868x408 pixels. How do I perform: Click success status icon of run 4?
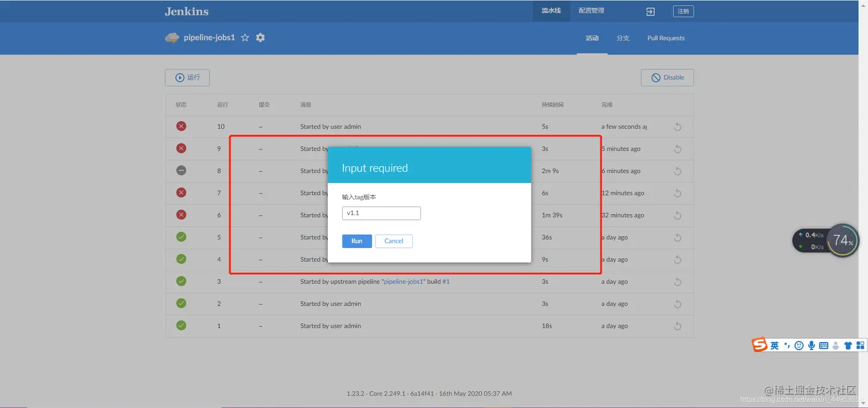(x=181, y=259)
